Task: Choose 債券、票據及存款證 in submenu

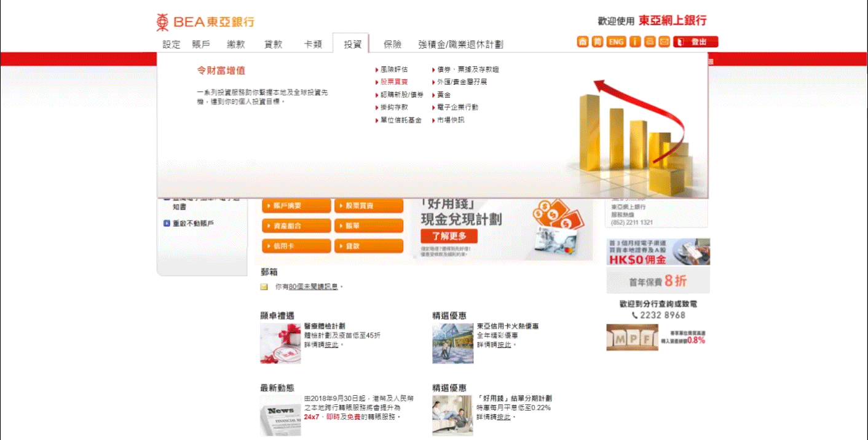Action: click(468, 69)
